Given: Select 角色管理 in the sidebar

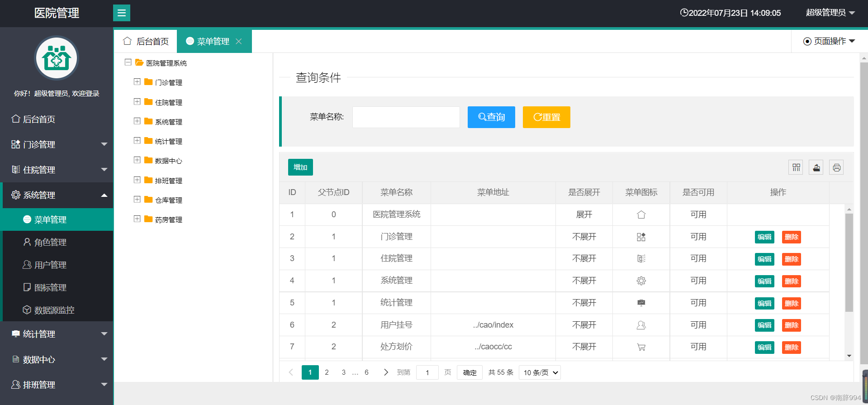Looking at the screenshot, I should pos(57,242).
